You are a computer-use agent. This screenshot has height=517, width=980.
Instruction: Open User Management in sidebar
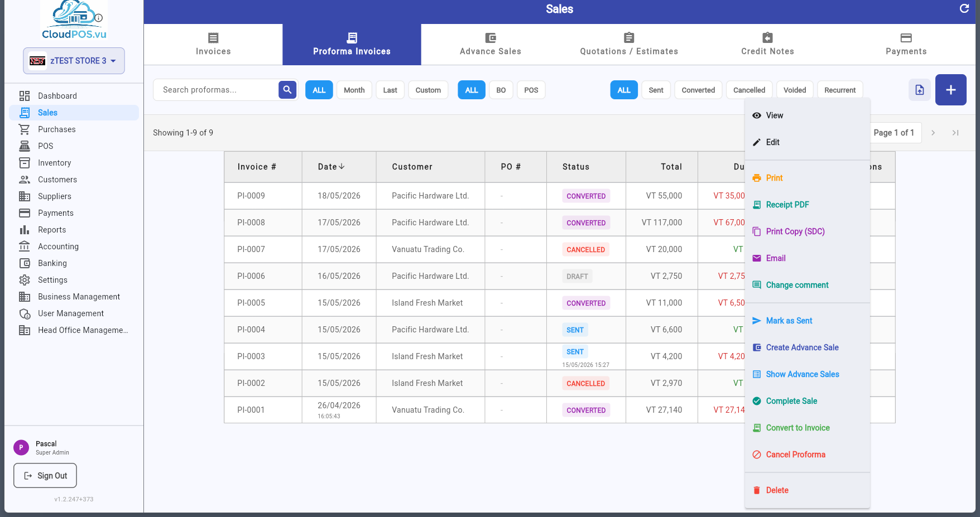[x=74, y=313]
